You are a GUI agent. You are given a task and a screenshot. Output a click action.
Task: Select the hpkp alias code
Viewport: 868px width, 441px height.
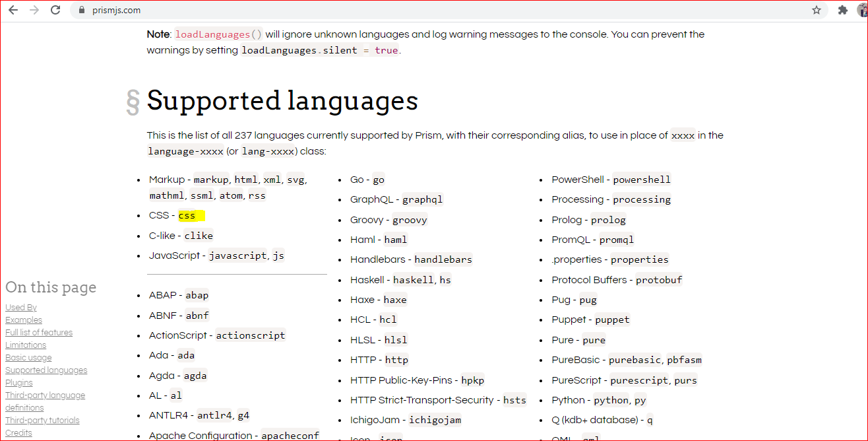473,380
